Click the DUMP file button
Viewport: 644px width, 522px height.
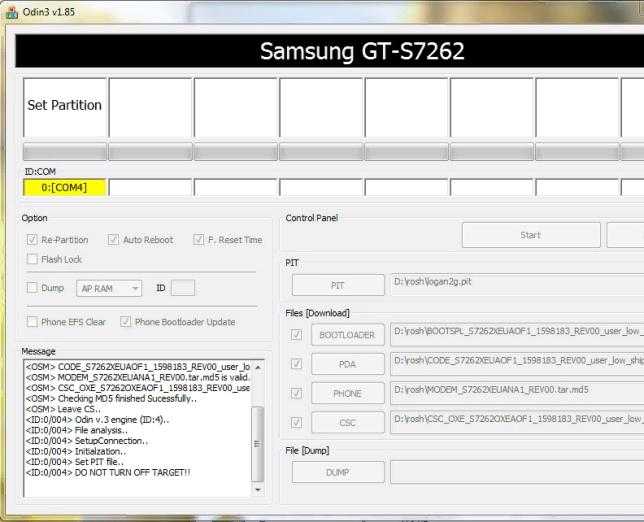pos(338,473)
